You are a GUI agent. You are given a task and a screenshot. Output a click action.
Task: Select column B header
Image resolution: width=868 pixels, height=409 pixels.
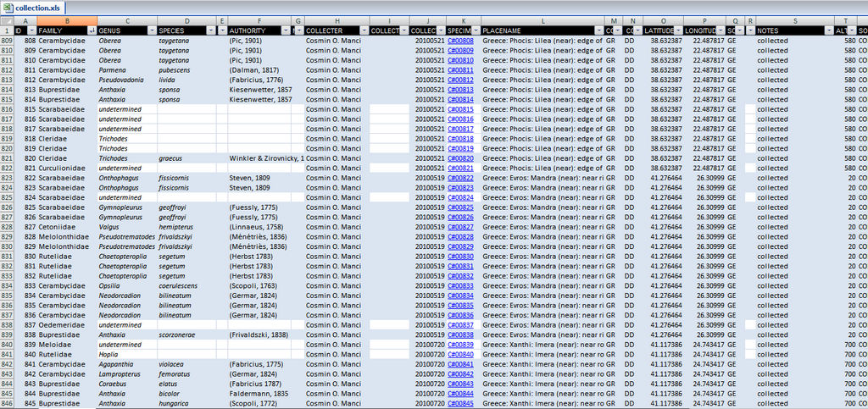(67, 20)
